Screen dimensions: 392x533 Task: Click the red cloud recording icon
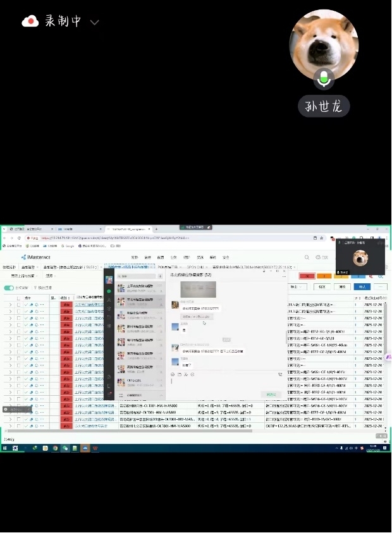coord(30,21)
